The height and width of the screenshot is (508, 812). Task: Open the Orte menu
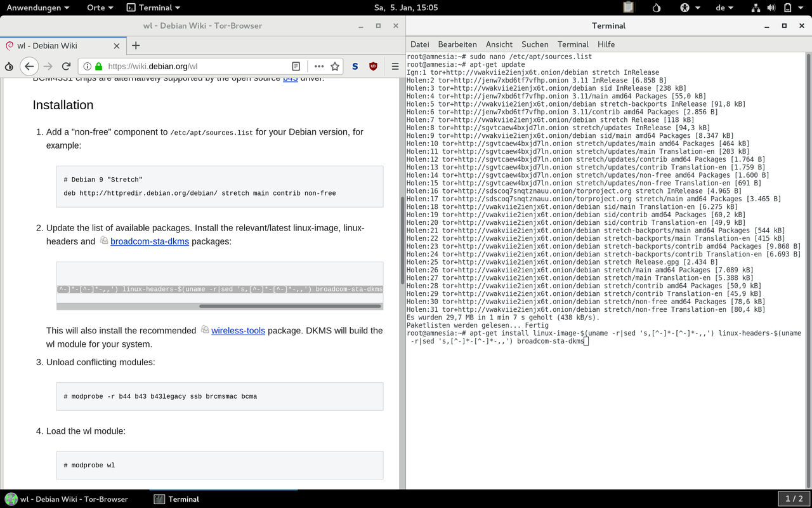(100, 8)
